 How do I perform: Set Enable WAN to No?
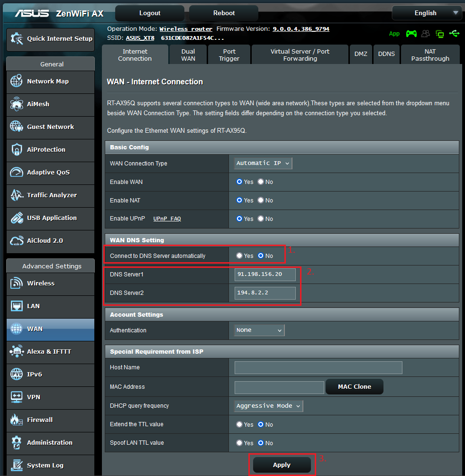click(261, 182)
